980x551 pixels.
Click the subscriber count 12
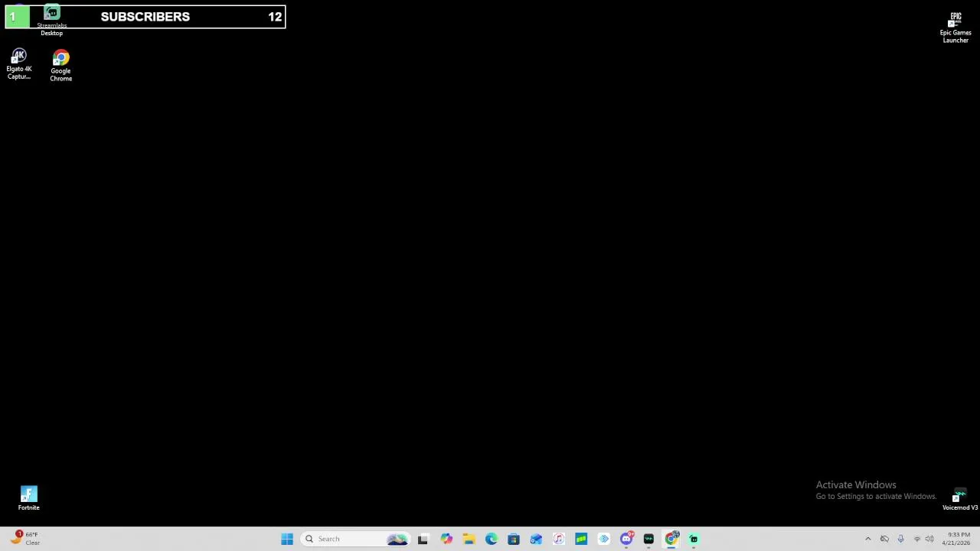coord(275,16)
